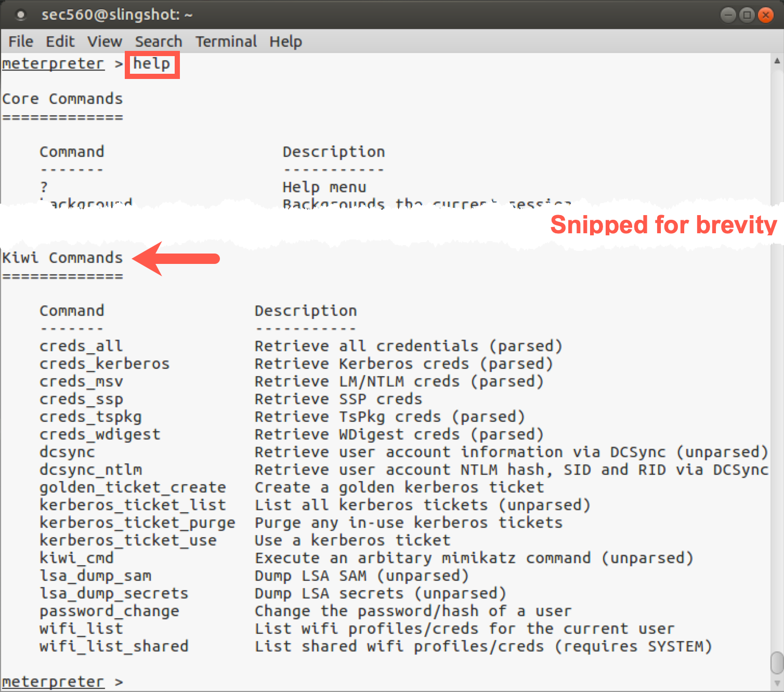Image resolution: width=784 pixels, height=692 pixels.
Task: Click the vertical scrollbar thumb
Action: pyautogui.click(x=777, y=662)
